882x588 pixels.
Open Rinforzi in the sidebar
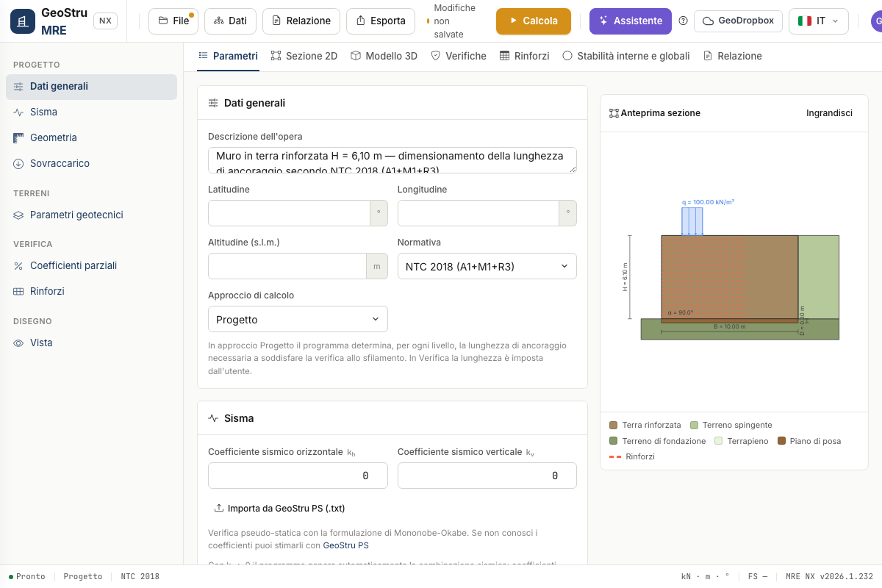coord(91,292)
